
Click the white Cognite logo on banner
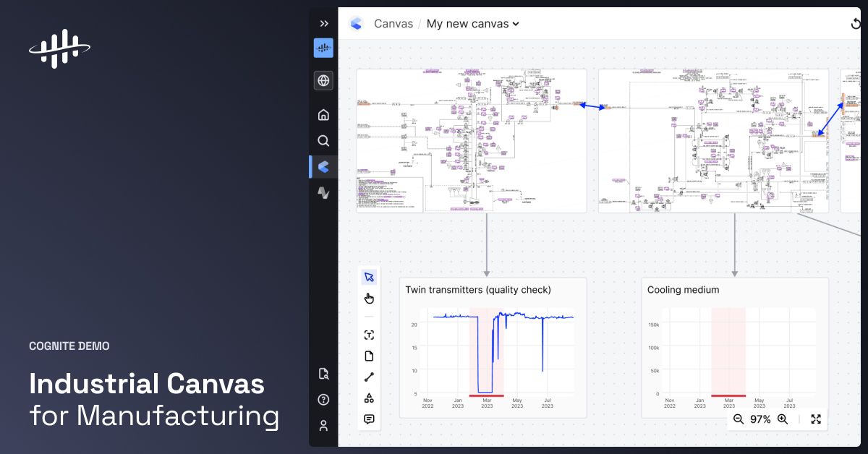(x=59, y=48)
